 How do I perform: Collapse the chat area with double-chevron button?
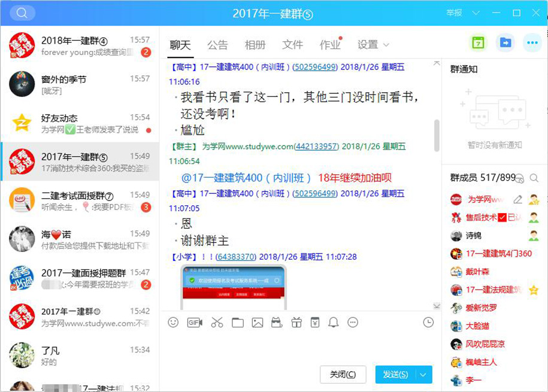click(437, 306)
